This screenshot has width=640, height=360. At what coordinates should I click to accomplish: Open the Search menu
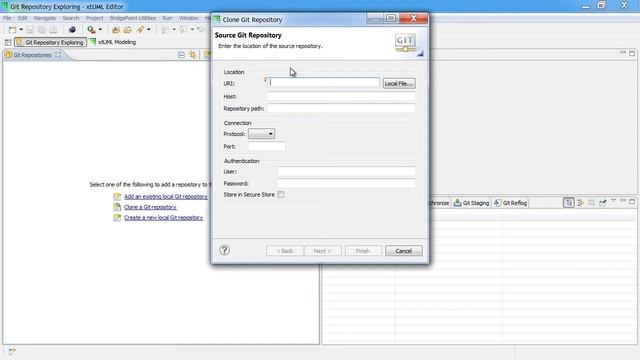tap(71, 18)
